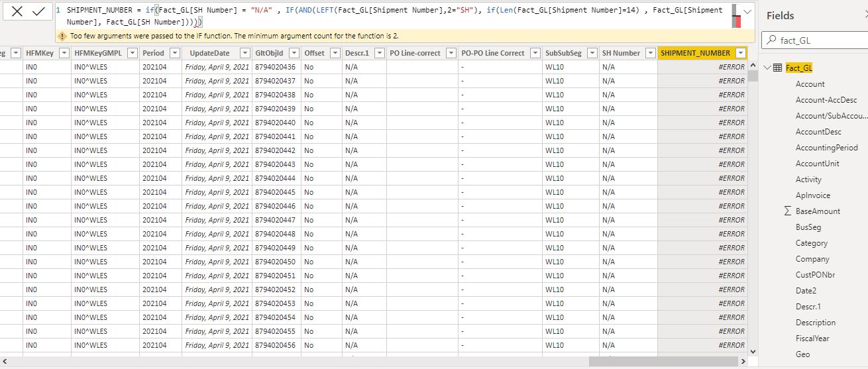Open Period column filter dropdown
This screenshot has width=868, height=369.
click(x=175, y=53)
